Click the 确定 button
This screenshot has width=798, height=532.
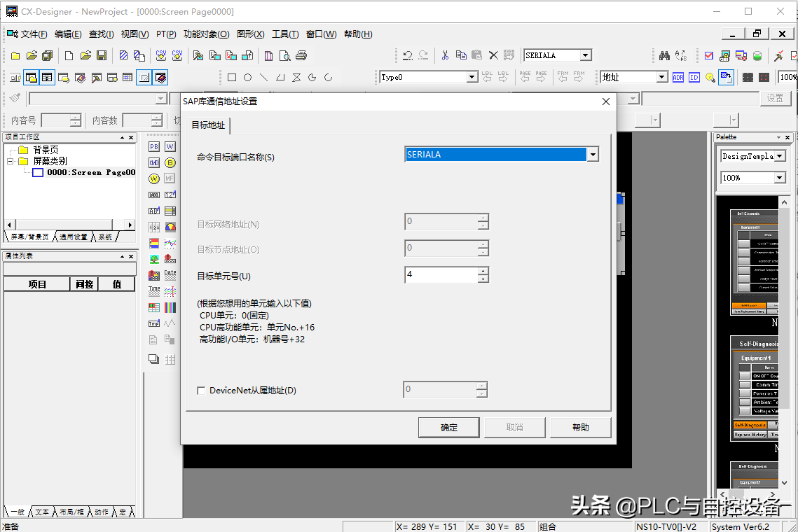click(x=449, y=427)
